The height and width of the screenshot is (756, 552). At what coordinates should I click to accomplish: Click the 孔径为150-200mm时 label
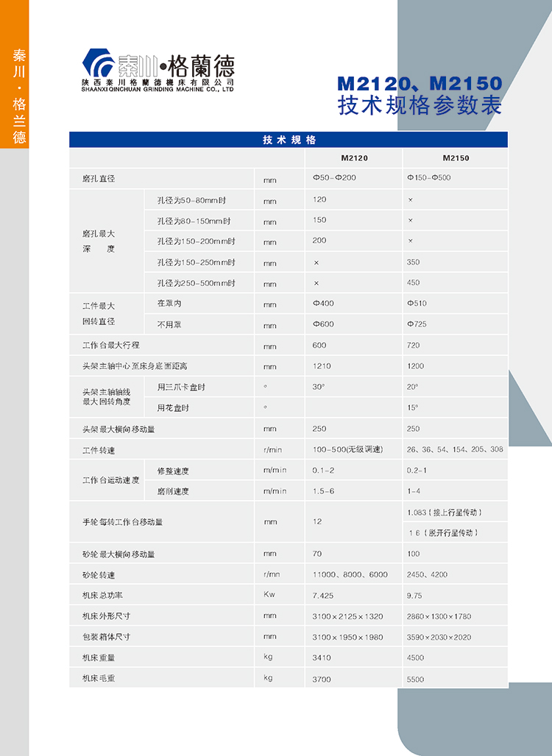tap(197, 241)
